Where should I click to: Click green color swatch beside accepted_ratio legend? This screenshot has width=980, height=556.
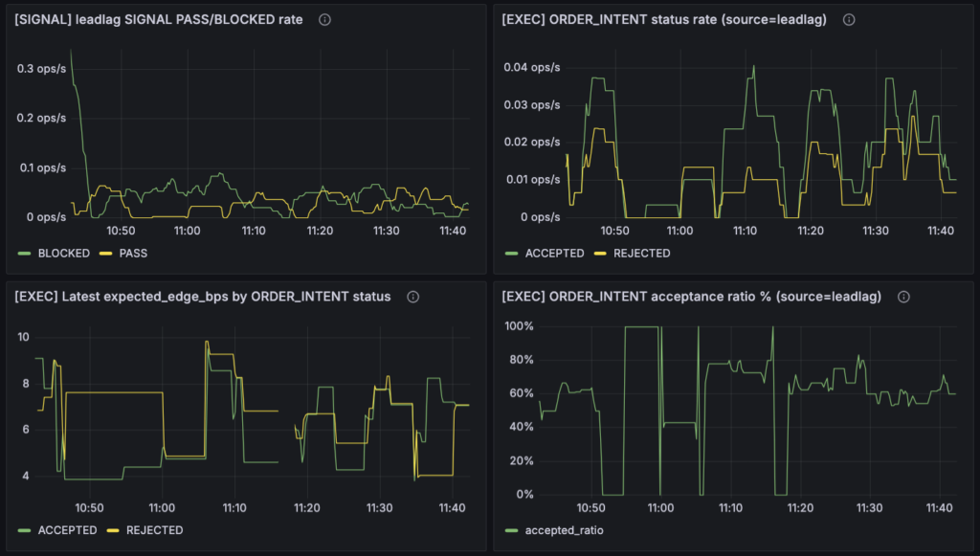[x=512, y=530]
